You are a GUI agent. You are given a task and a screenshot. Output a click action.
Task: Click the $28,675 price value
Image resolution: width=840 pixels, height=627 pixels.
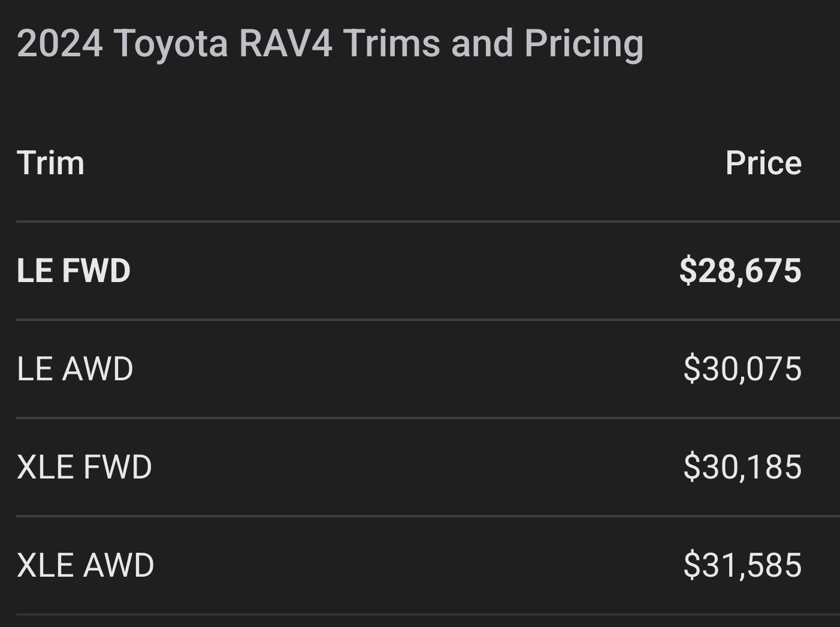[x=740, y=271]
